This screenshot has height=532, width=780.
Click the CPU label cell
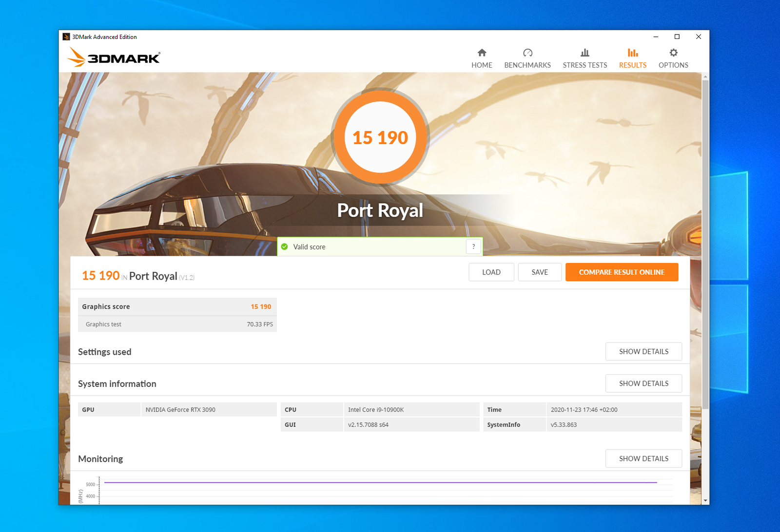312,410
